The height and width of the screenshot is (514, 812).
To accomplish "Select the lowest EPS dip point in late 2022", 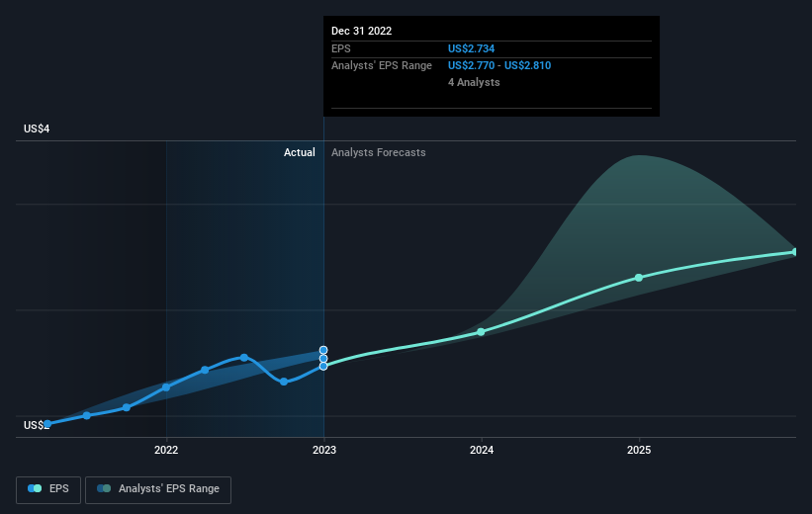I will click(x=284, y=382).
